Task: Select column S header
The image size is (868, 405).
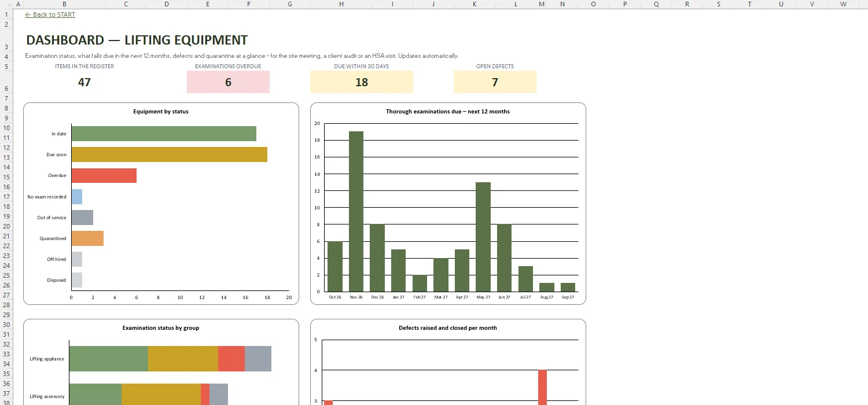Action: click(x=719, y=4)
